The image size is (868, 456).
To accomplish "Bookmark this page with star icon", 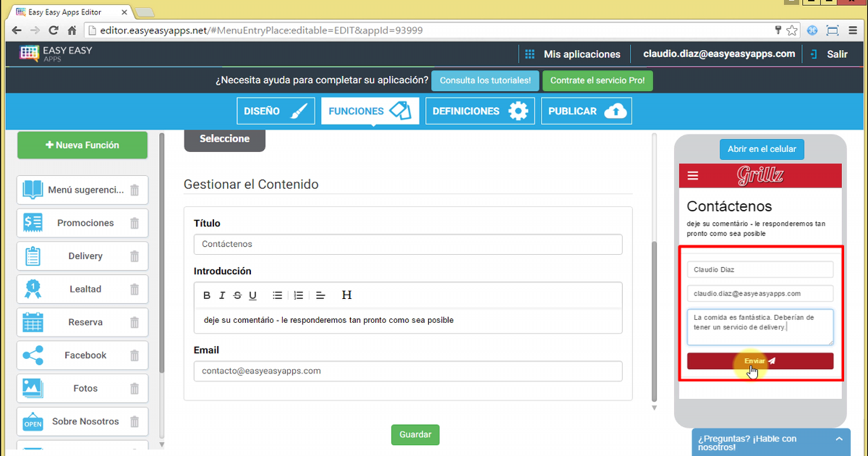I will 792,30.
